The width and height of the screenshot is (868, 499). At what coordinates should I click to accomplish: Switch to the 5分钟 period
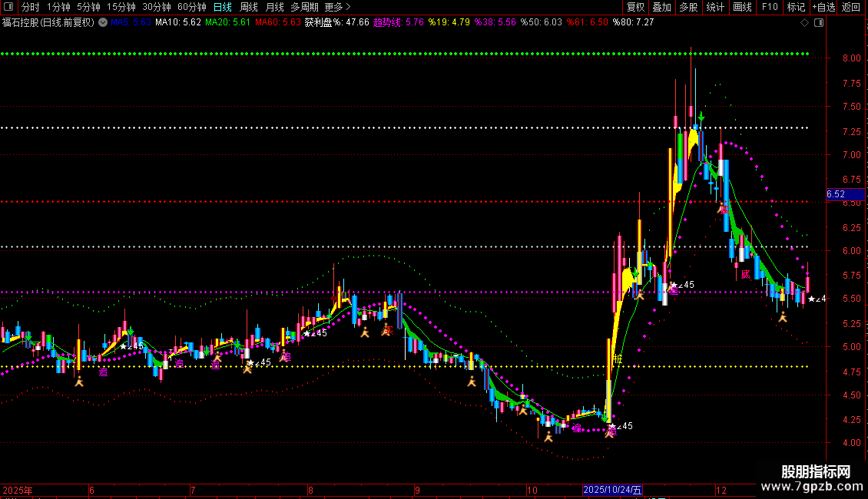[x=88, y=7]
